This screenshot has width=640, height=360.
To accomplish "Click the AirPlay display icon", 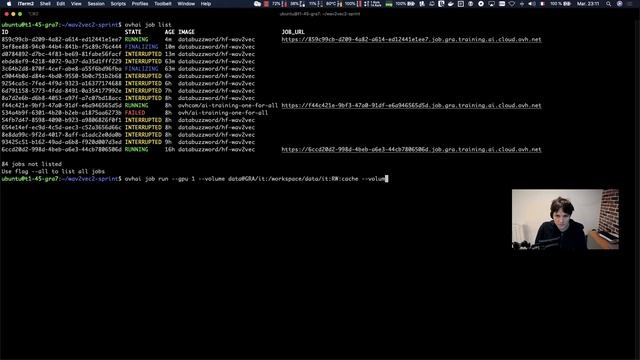I will [x=491, y=4].
